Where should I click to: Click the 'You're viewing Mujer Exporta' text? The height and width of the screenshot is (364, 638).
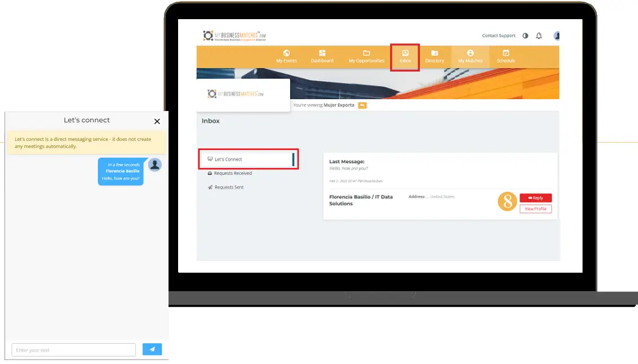[x=324, y=105]
